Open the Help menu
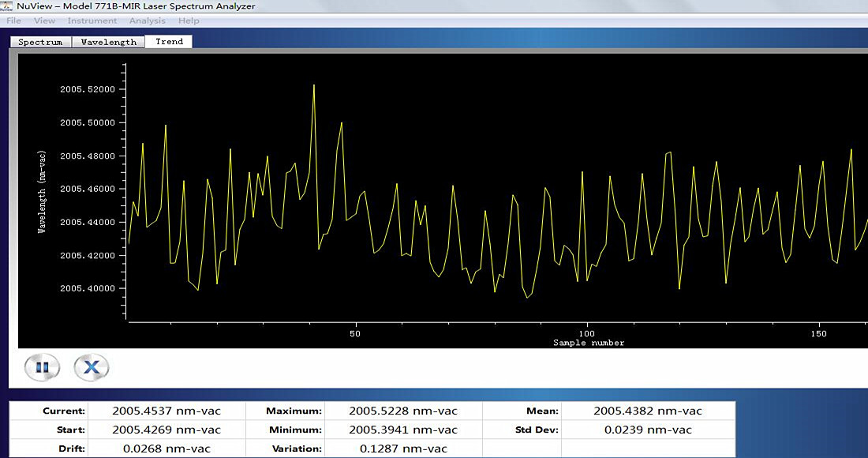868x458 pixels. (x=189, y=21)
